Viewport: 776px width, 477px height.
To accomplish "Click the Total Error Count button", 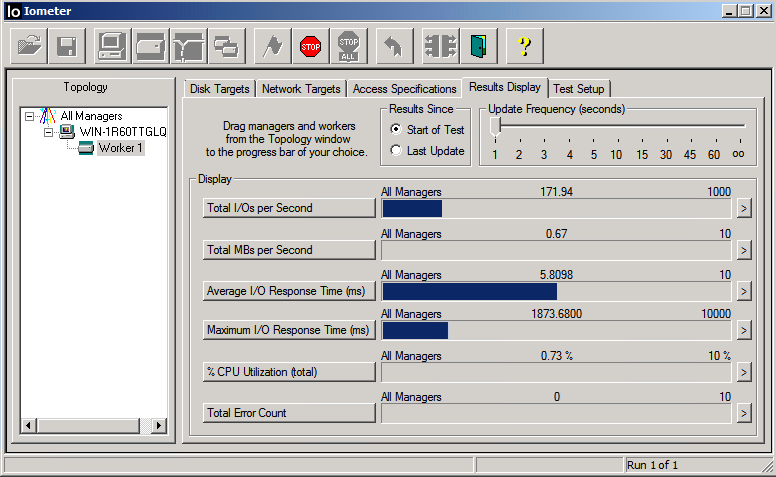I will (289, 413).
